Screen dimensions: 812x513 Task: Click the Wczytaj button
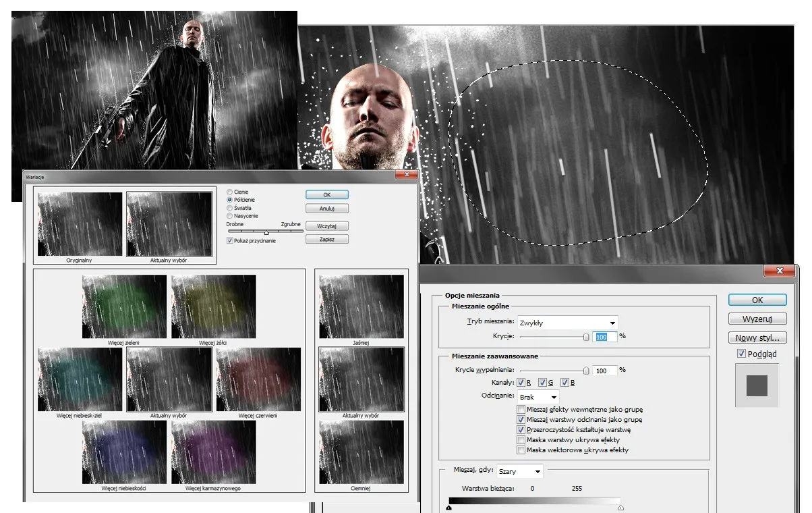coord(327,226)
